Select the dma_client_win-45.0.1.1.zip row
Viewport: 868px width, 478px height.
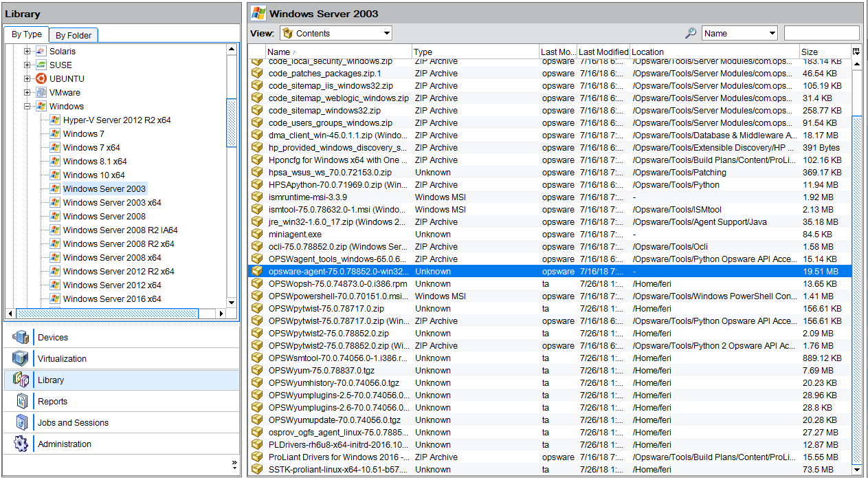(x=550, y=135)
